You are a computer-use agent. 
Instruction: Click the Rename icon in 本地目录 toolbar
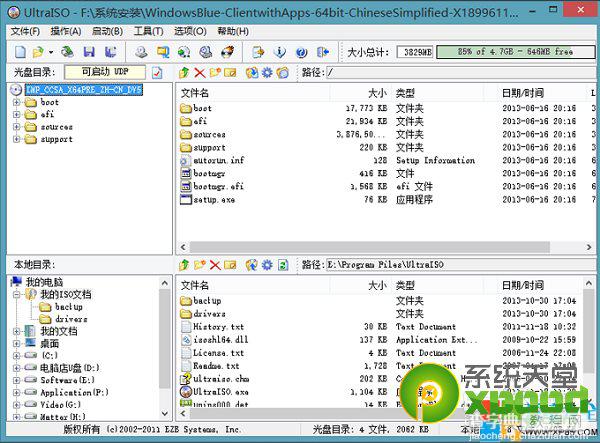point(230,265)
